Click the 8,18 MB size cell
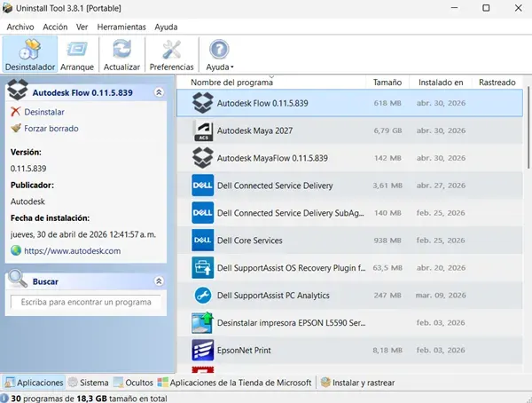Screen dimensions: 532x403 pyautogui.click(x=387, y=350)
